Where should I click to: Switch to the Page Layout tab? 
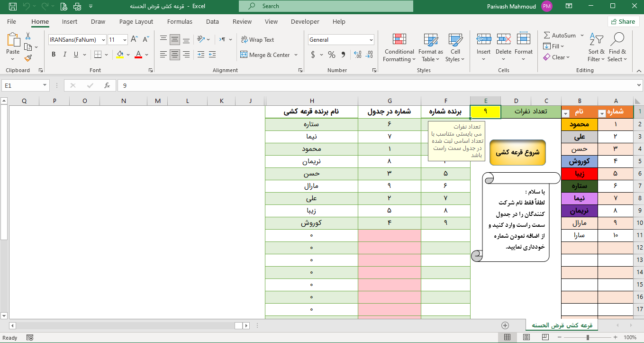[x=136, y=21]
